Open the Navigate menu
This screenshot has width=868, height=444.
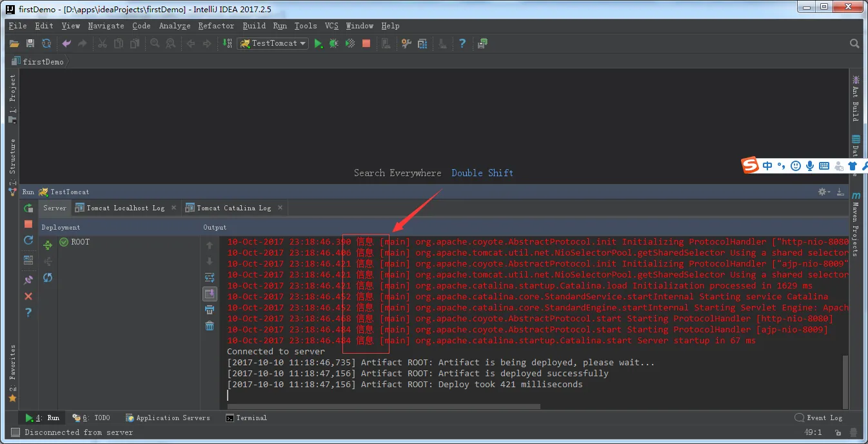click(x=106, y=26)
